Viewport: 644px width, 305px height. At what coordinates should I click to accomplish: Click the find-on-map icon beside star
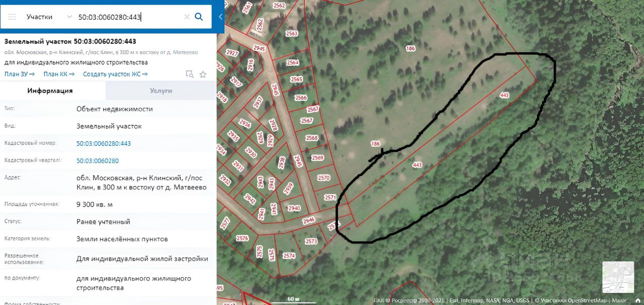(x=190, y=74)
